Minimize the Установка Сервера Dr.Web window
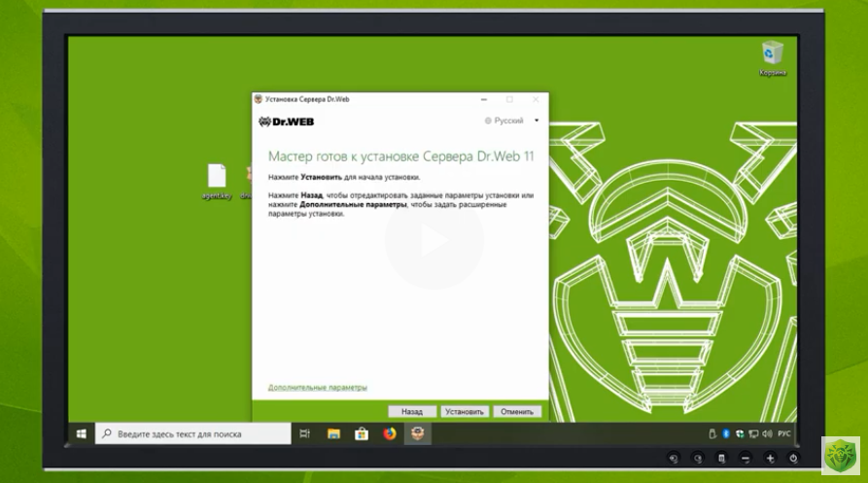Screen dimensions: 868x483 tap(484, 99)
